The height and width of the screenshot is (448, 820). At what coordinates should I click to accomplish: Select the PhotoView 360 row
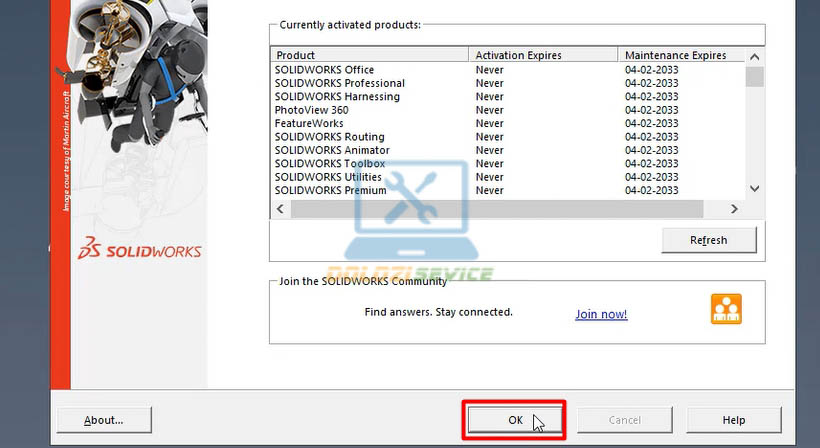coord(311,110)
